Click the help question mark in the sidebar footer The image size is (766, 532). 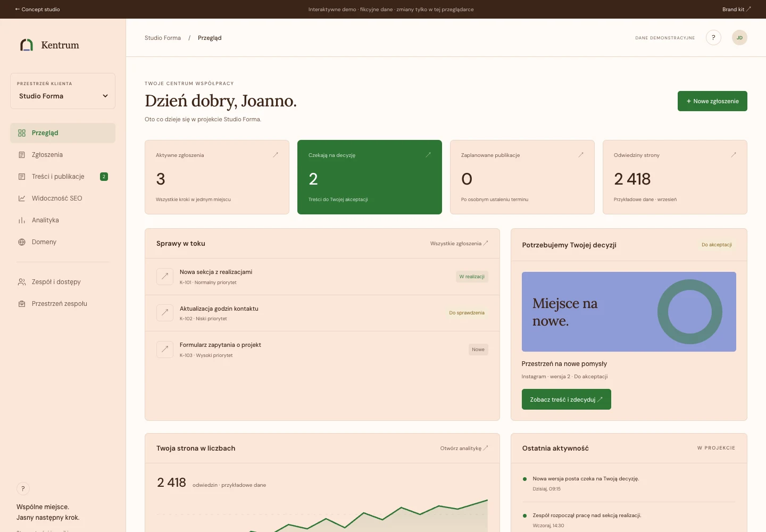point(23,488)
